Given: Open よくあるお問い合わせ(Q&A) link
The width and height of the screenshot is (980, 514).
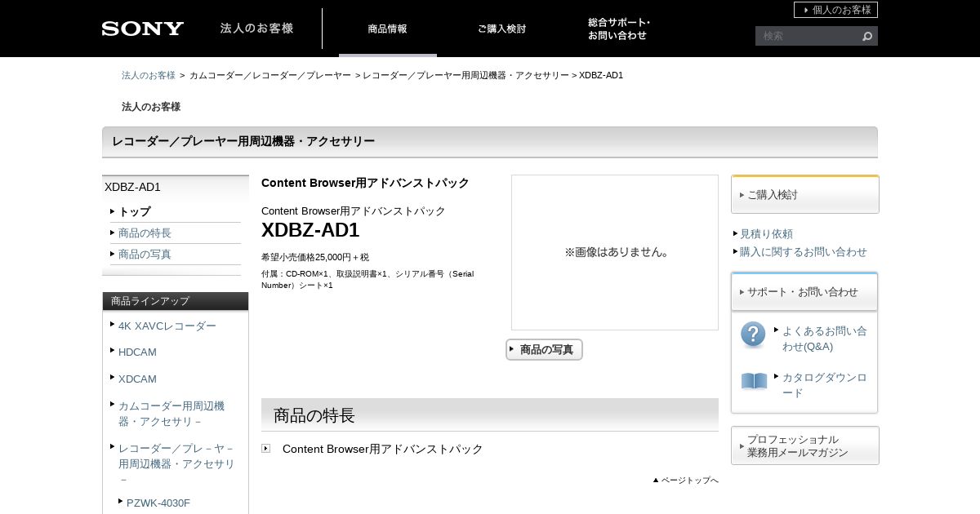Looking at the screenshot, I should point(825,339).
